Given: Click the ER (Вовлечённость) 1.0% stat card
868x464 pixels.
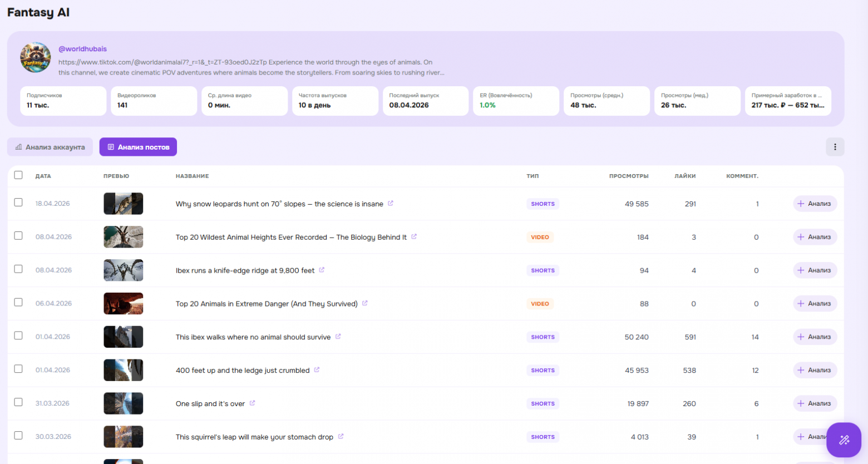Looking at the screenshot, I should 516,101.
